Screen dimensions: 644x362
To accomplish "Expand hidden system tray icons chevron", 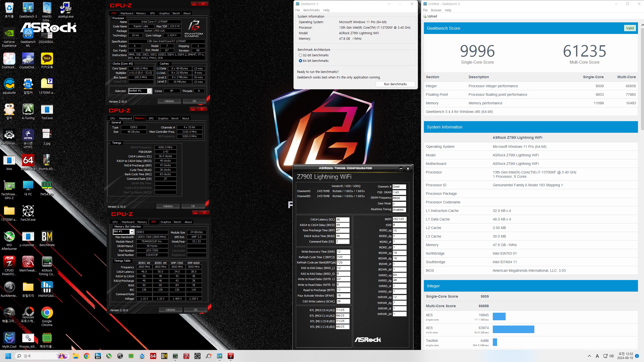I will pyautogui.click(x=589, y=356).
